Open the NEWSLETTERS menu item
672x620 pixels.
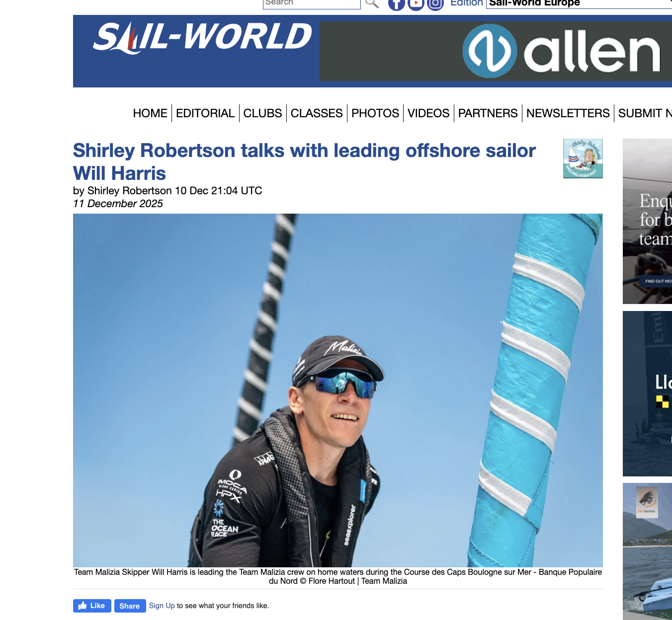pyautogui.click(x=568, y=113)
